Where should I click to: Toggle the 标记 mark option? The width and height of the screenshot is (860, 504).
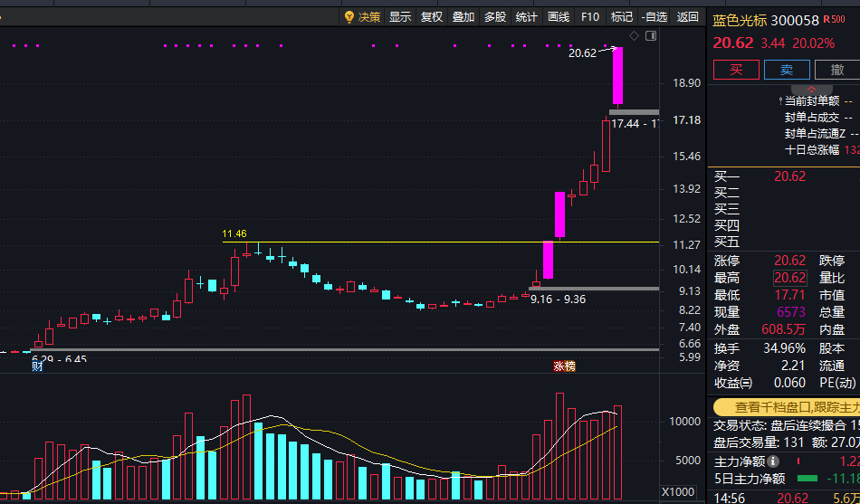click(622, 17)
